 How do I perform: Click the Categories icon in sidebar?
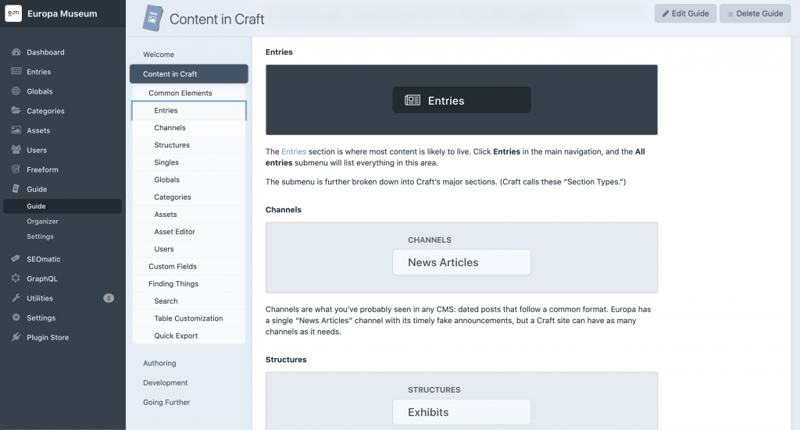[16, 111]
